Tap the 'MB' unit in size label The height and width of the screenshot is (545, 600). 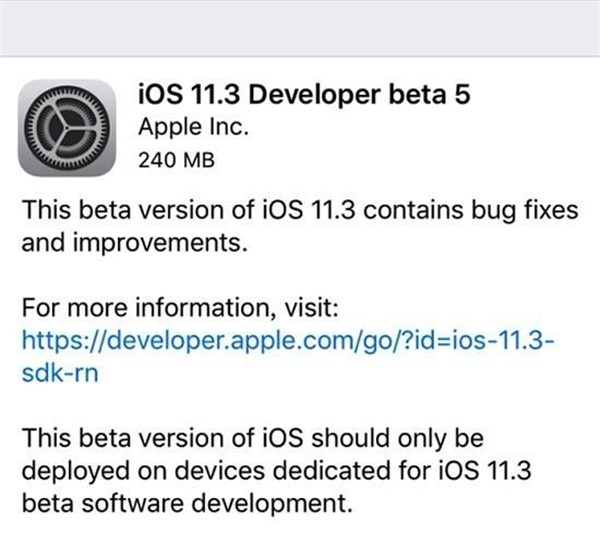pos(200,160)
